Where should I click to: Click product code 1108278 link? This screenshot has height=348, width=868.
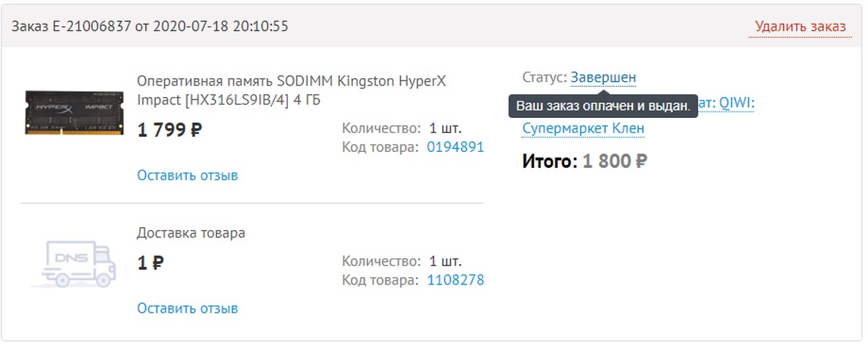click(x=455, y=280)
